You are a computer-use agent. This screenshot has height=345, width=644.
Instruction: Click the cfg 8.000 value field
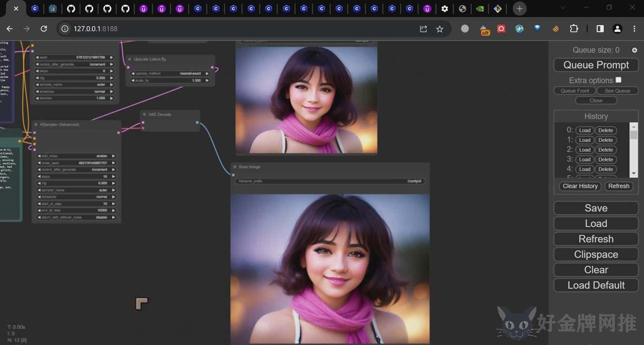[x=75, y=183]
